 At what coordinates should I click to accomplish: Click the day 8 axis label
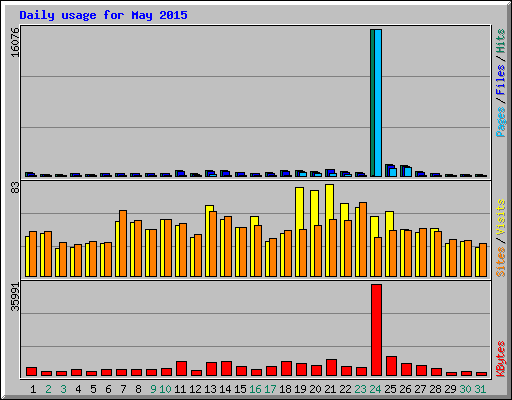pos(138,389)
